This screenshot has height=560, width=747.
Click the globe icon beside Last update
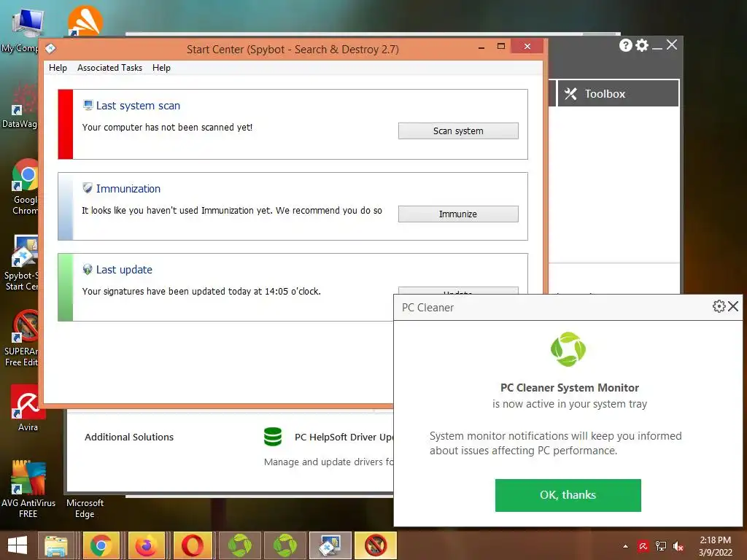[x=88, y=269]
